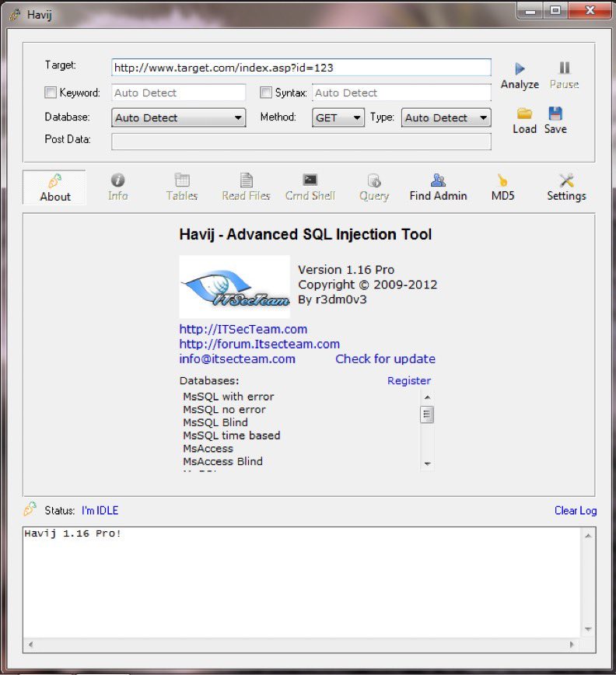Click the Load label

click(524, 129)
